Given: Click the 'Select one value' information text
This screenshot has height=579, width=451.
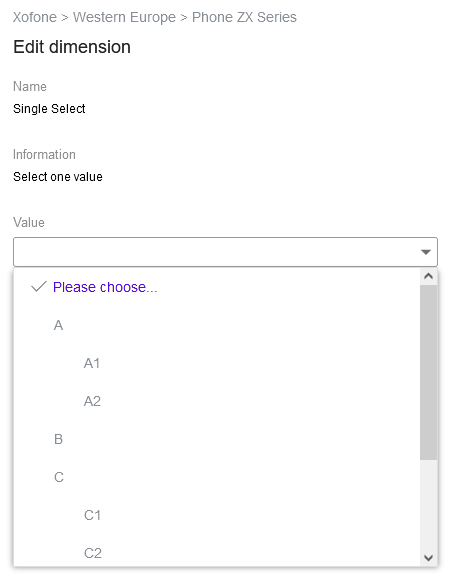Looking at the screenshot, I should pos(58,177).
